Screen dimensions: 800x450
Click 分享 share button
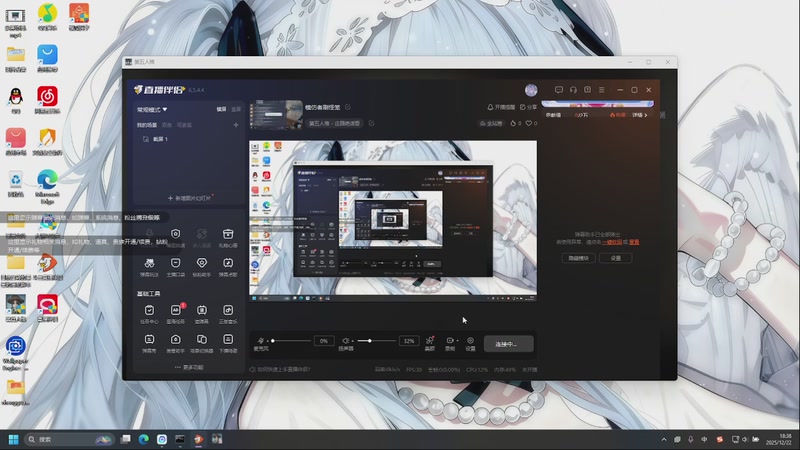(x=529, y=107)
